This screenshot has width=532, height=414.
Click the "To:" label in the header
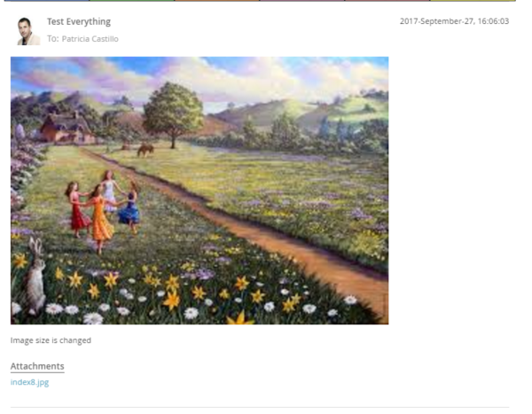(53, 39)
